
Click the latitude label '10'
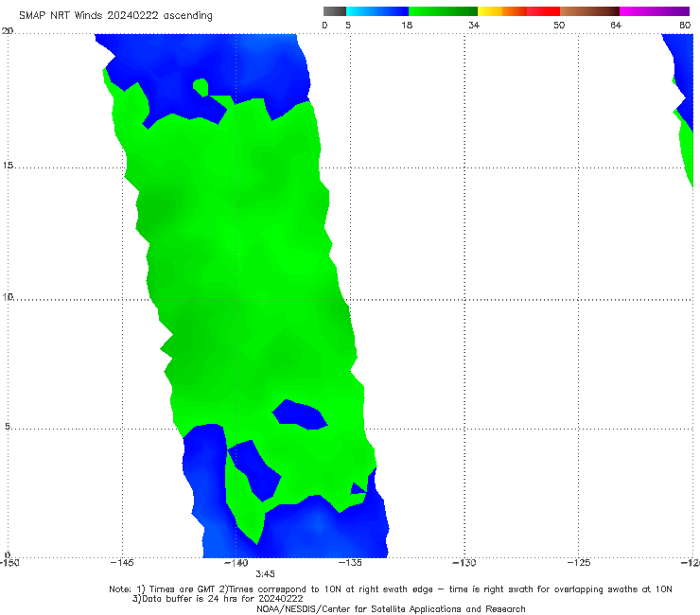tap(8, 296)
